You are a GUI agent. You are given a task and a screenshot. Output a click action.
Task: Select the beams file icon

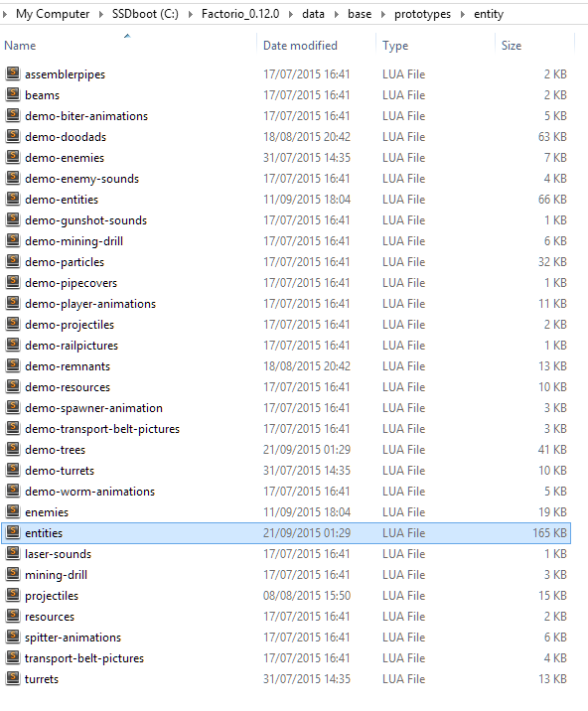[13, 94]
